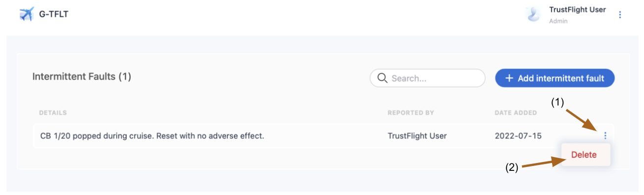Sort by the DETAILS column header
This screenshot has width=644, height=195.
pos(53,113)
